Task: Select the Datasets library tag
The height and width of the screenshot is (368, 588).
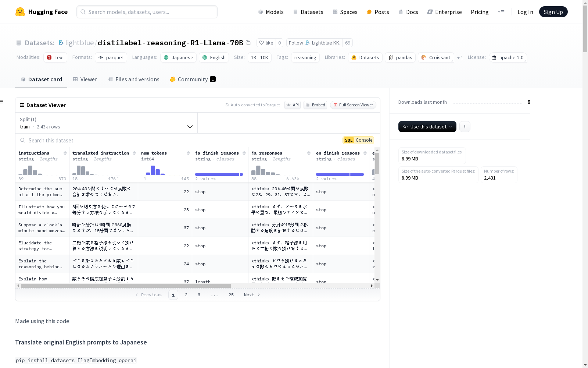Action: 365,57
